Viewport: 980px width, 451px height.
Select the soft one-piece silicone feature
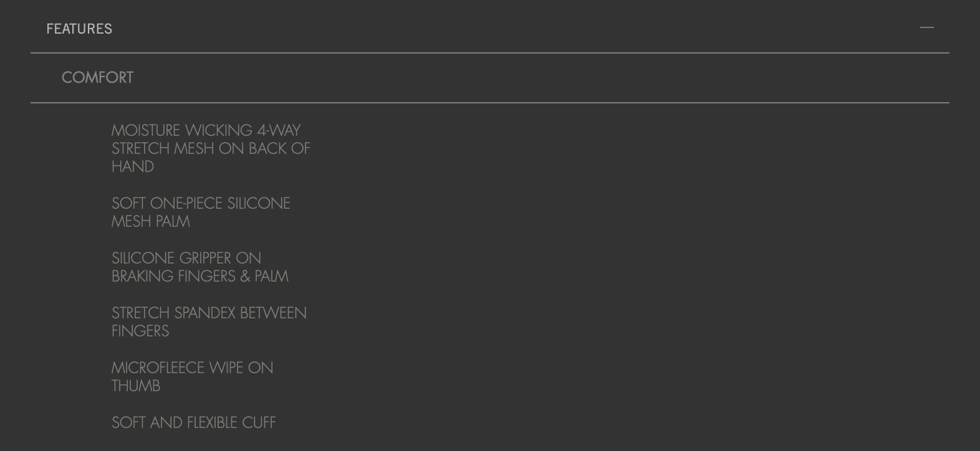click(x=201, y=212)
